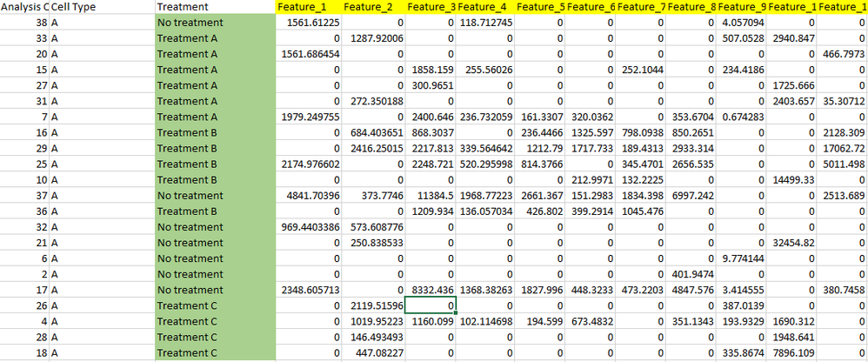Select cell containing 7896.109

[x=792, y=352]
